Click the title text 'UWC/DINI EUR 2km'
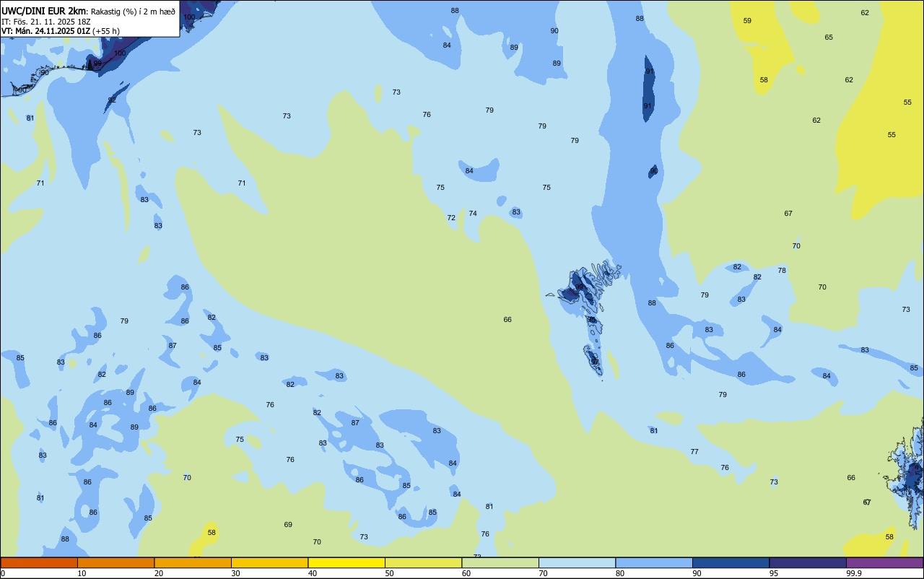924x579 pixels. 43,11
